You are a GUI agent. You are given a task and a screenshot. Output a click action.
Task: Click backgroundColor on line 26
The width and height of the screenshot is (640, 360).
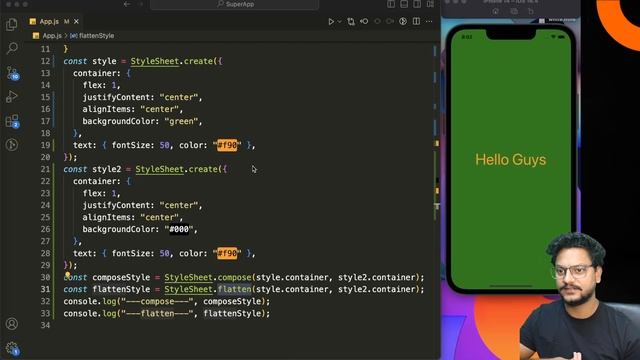[118, 229]
